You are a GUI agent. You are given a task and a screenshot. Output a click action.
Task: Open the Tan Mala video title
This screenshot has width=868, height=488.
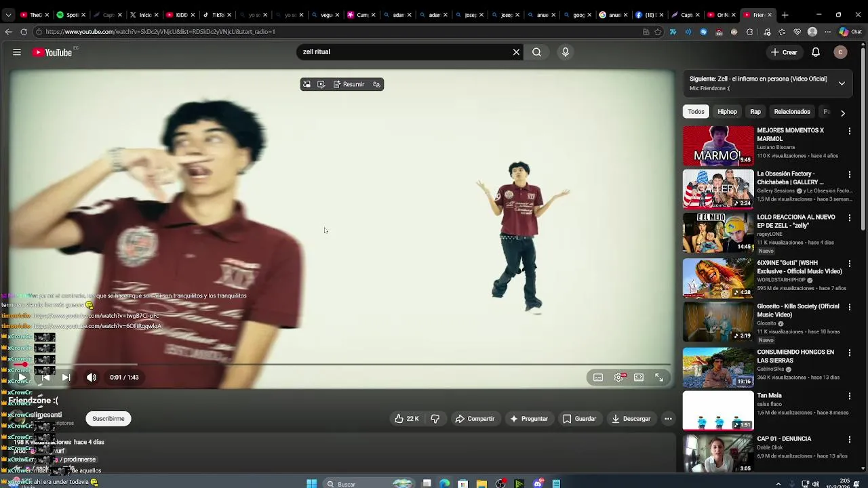pos(769,396)
